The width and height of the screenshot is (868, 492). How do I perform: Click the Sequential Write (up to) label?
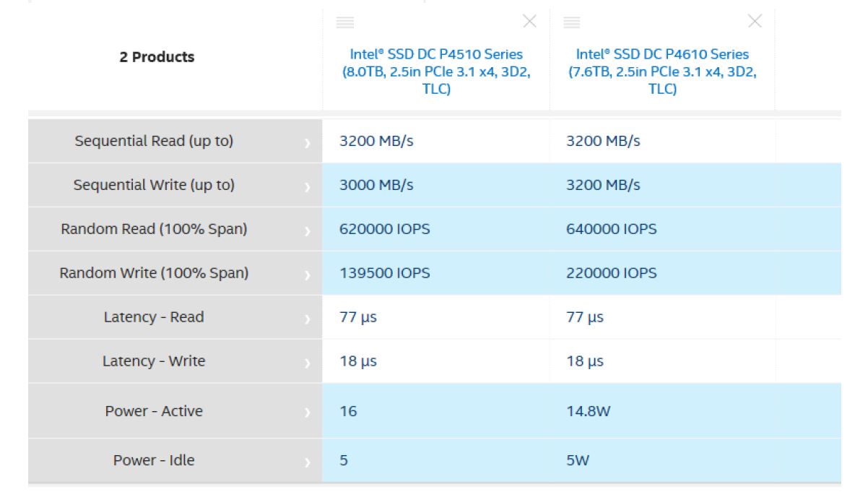tap(154, 185)
